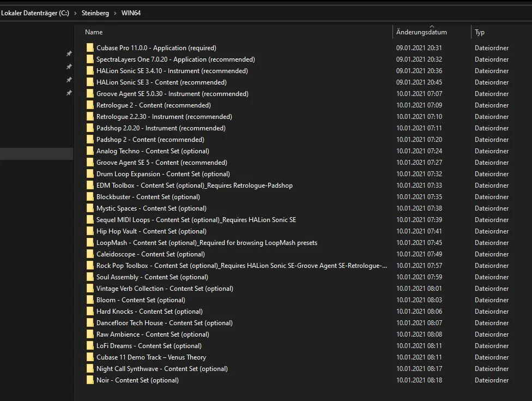Select the Padshop 2.0.20 Instrument folder icon
The width and height of the screenshot is (532, 401).
[x=90, y=128]
